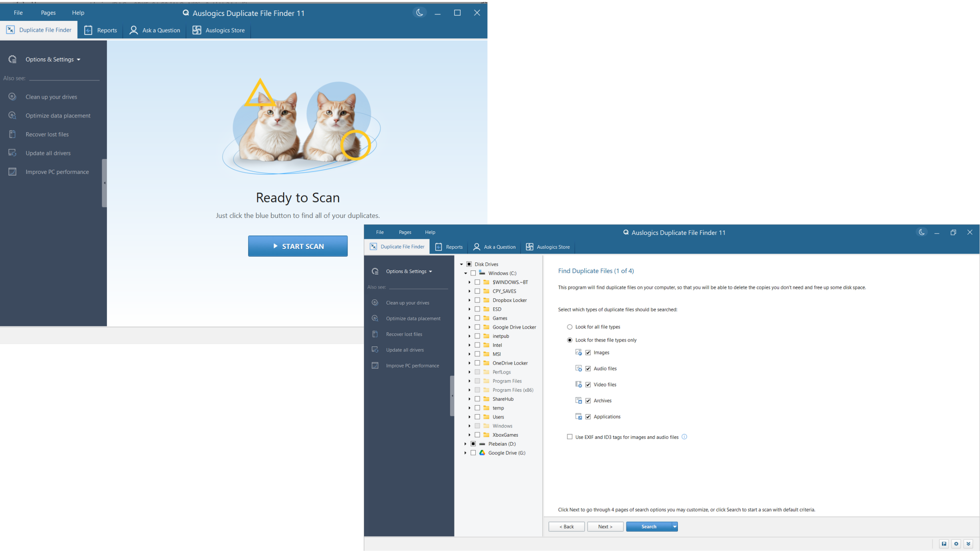Expand the Plebeian (D:) drive node
980x551 pixels.
[465, 444]
